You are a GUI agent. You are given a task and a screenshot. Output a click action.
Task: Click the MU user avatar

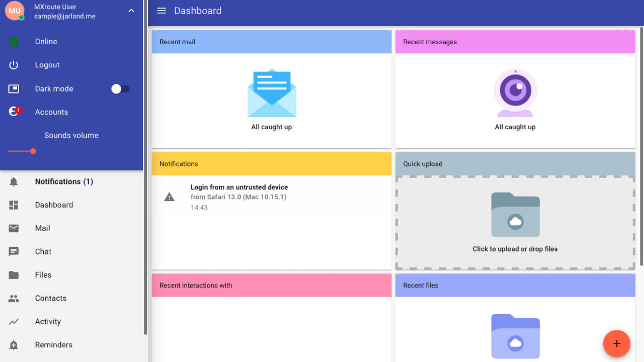click(x=15, y=11)
